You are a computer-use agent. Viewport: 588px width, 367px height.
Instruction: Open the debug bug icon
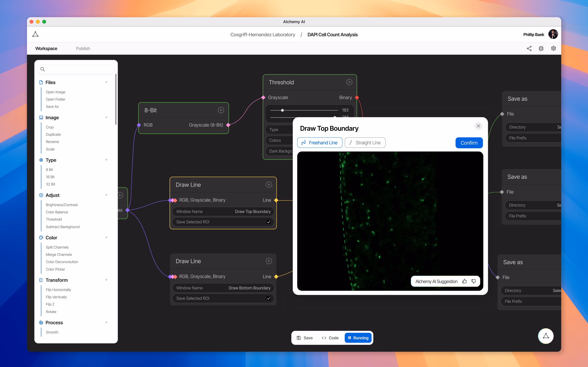pyautogui.click(x=541, y=49)
